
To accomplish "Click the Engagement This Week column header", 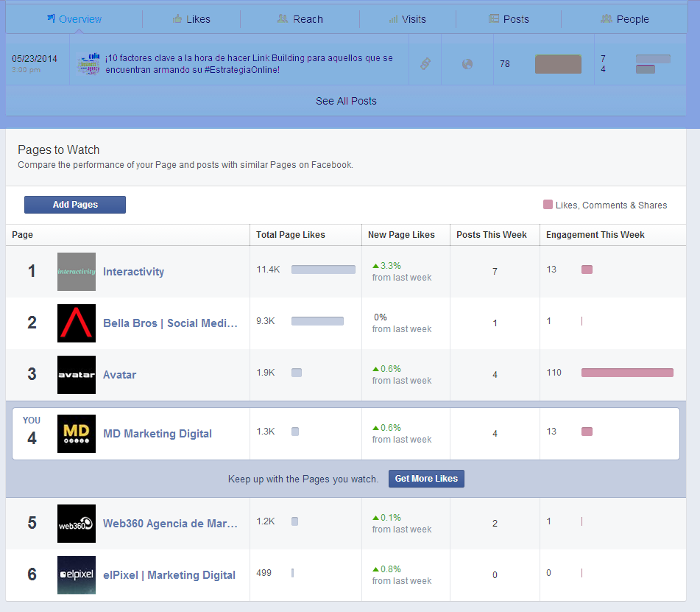I will click(595, 235).
